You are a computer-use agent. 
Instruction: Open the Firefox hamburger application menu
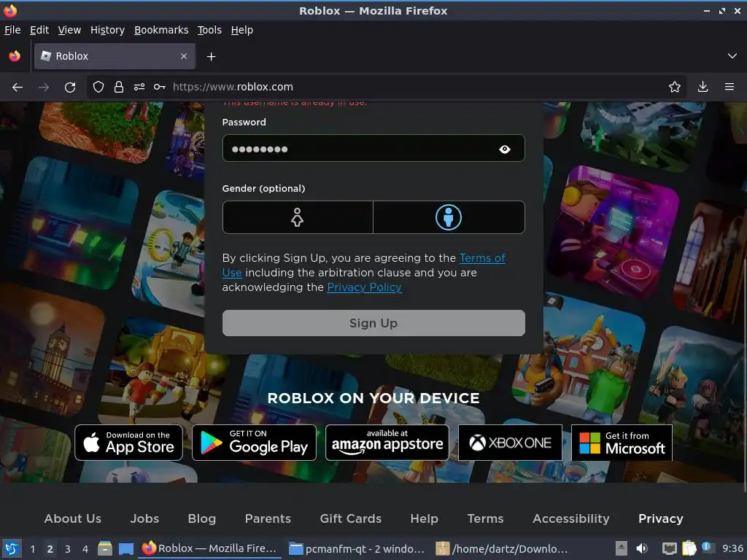(x=729, y=87)
